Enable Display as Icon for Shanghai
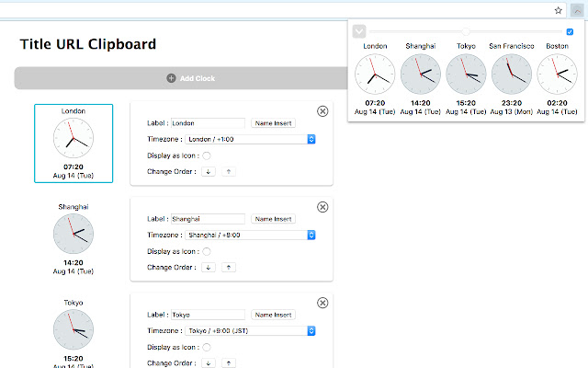The height and width of the screenshot is (368, 588). (x=206, y=251)
